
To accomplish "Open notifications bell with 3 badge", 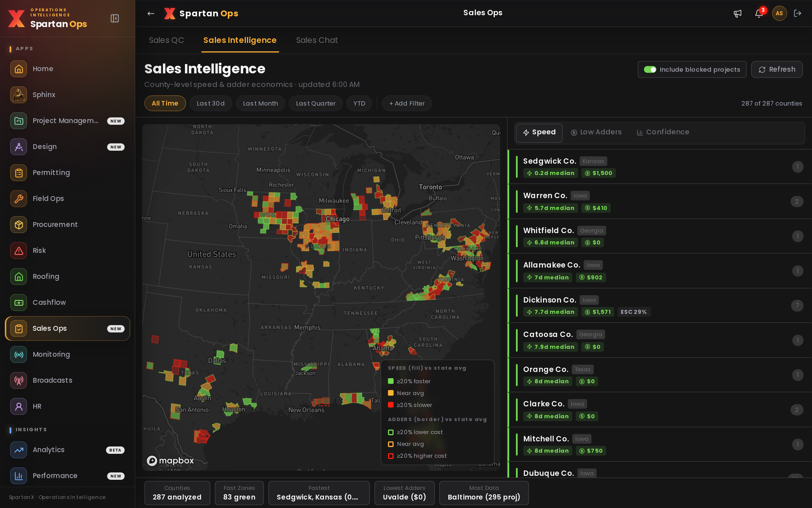I will 759,14.
